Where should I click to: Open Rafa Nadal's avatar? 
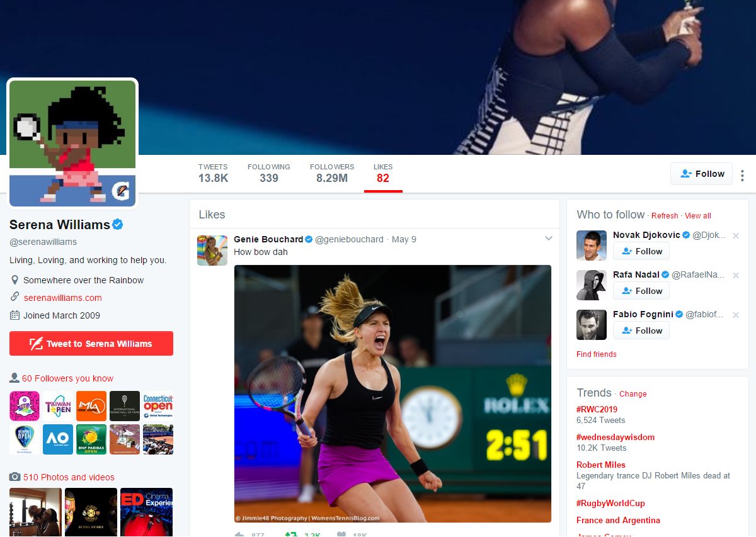[592, 285]
